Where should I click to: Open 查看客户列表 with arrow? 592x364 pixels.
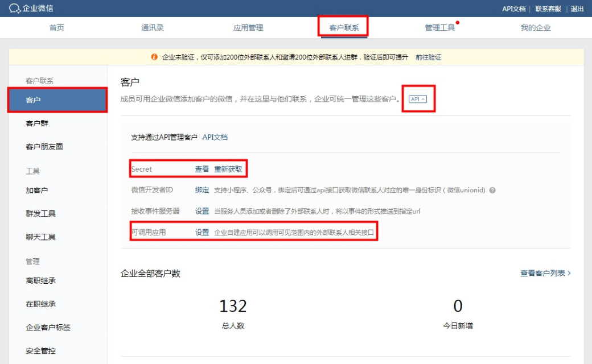[x=545, y=273]
